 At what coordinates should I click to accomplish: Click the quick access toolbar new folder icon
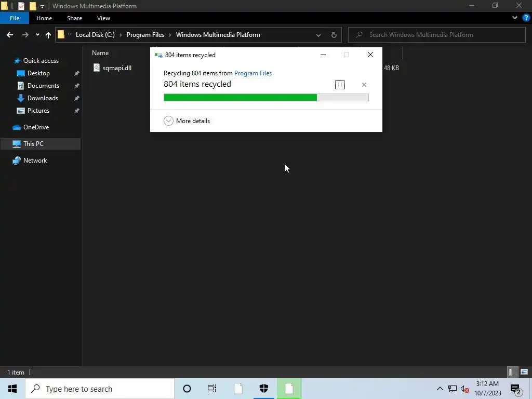point(33,6)
